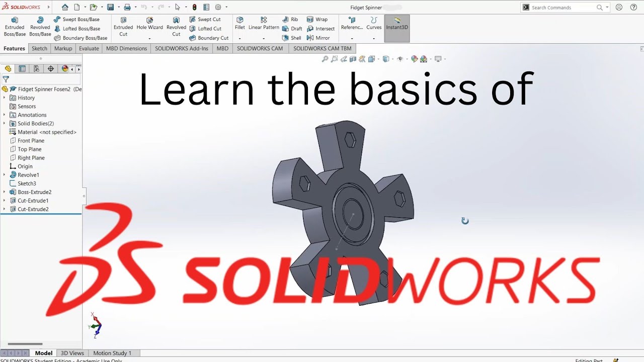The image size is (644, 362).
Task: Expand the Revolve1 feature
Action: [4, 175]
